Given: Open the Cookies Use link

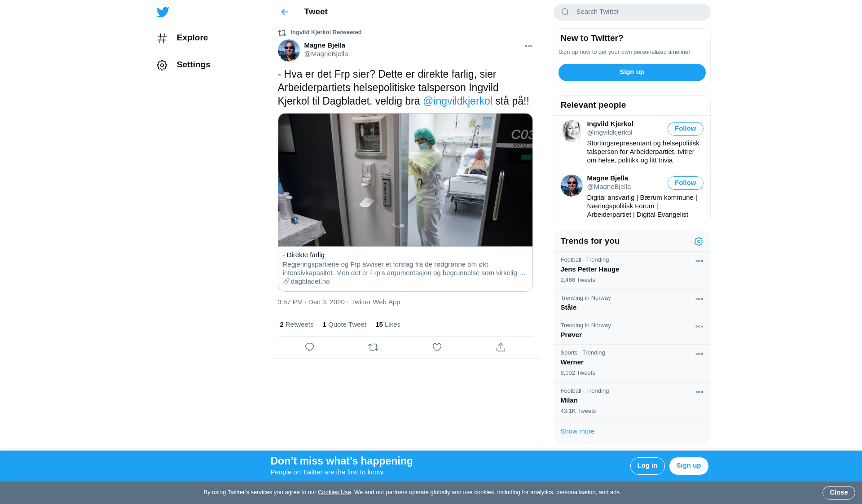Looking at the screenshot, I should click(334, 492).
